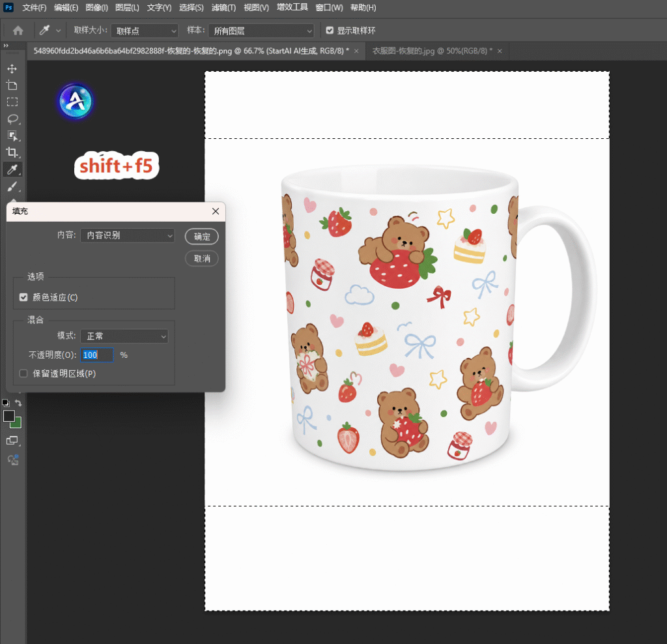Image resolution: width=667 pixels, height=644 pixels.
Task: Click the 确定 button
Action: 202,237
